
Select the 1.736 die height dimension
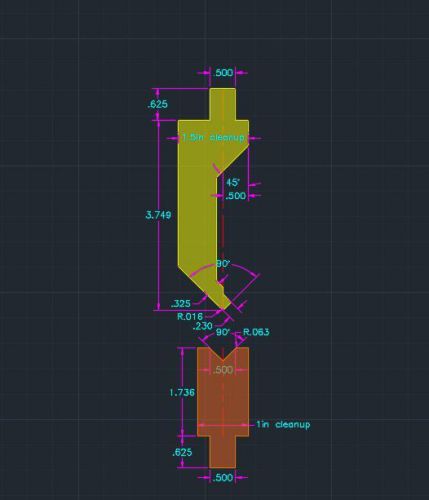click(x=182, y=393)
